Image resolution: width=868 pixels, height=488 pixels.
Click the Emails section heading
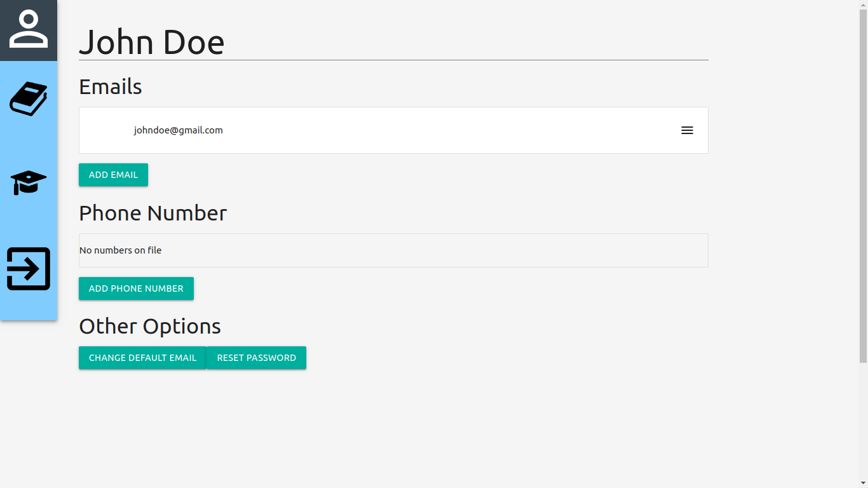[111, 86]
